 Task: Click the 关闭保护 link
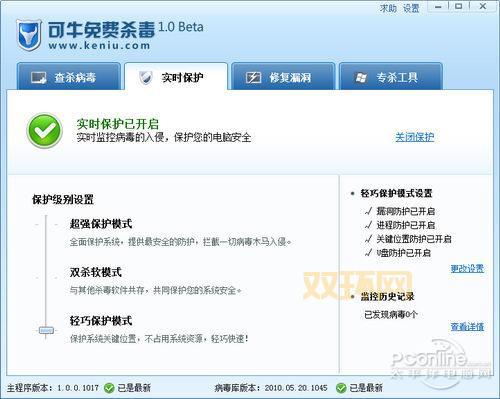[415, 137]
